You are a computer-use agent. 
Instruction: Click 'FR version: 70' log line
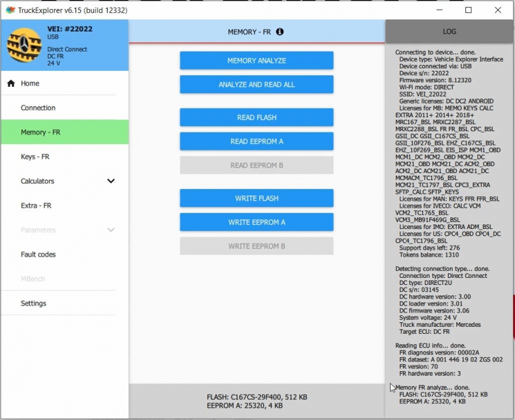click(418, 367)
